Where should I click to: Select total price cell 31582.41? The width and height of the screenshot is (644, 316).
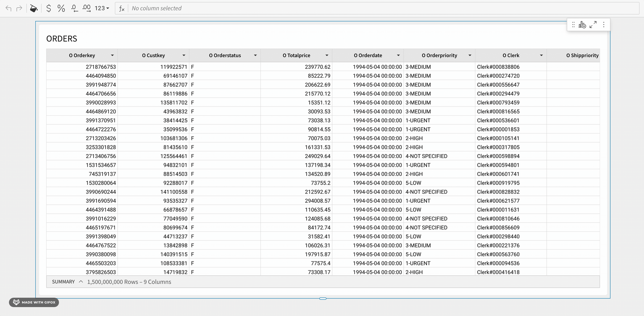click(296, 236)
